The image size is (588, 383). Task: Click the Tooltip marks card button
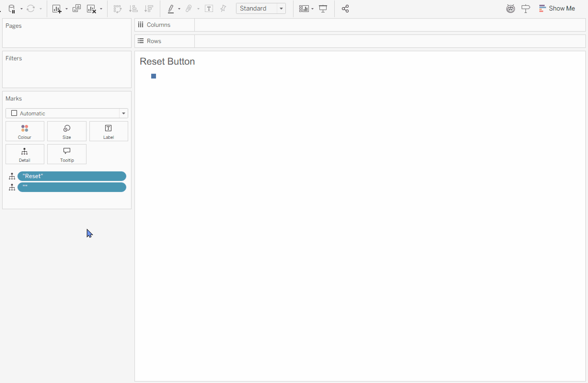point(67,154)
